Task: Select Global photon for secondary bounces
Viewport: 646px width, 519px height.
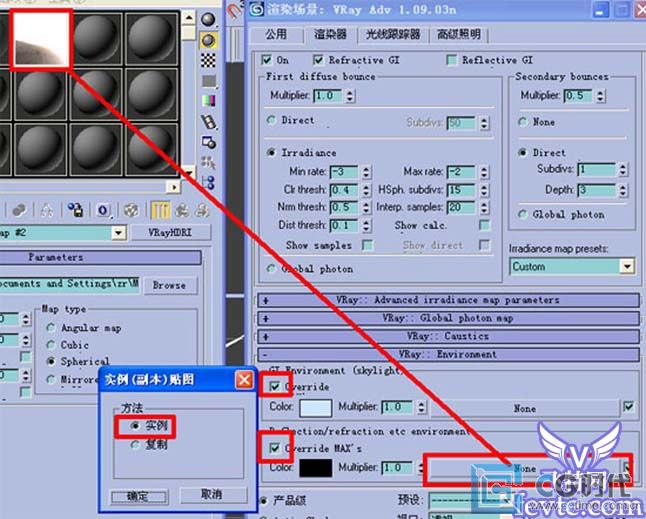Action: tap(523, 214)
